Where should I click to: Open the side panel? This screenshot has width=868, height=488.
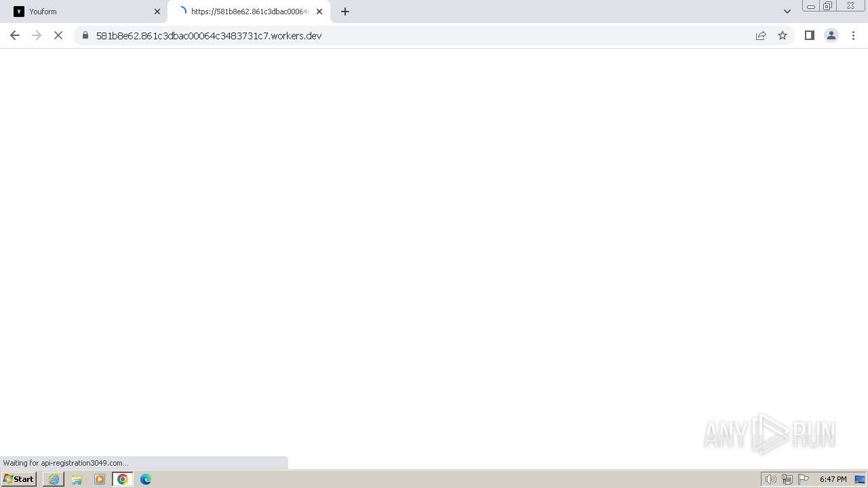click(810, 35)
